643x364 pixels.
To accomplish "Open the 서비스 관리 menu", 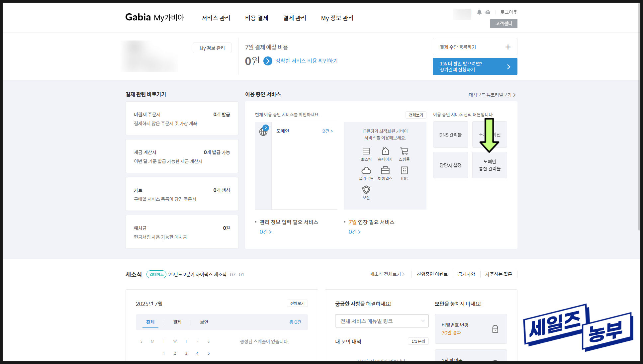I will click(x=216, y=18).
